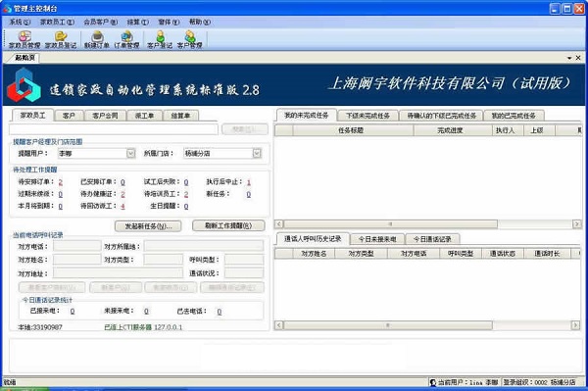The width and height of the screenshot is (588, 391).
Task: Sort by 完成进度 column header
Action: (x=452, y=130)
